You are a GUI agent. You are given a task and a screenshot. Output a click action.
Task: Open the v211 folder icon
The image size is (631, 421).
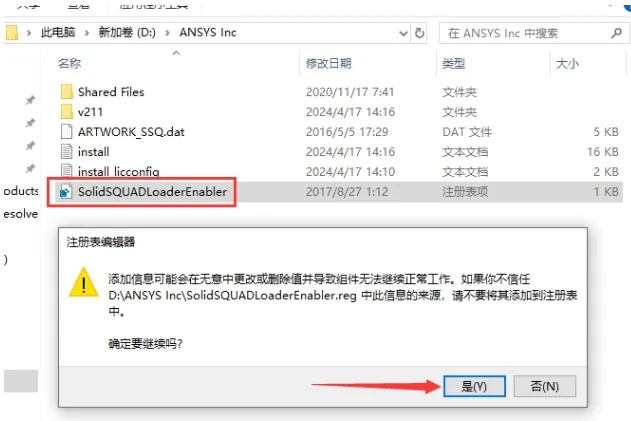[66, 111]
